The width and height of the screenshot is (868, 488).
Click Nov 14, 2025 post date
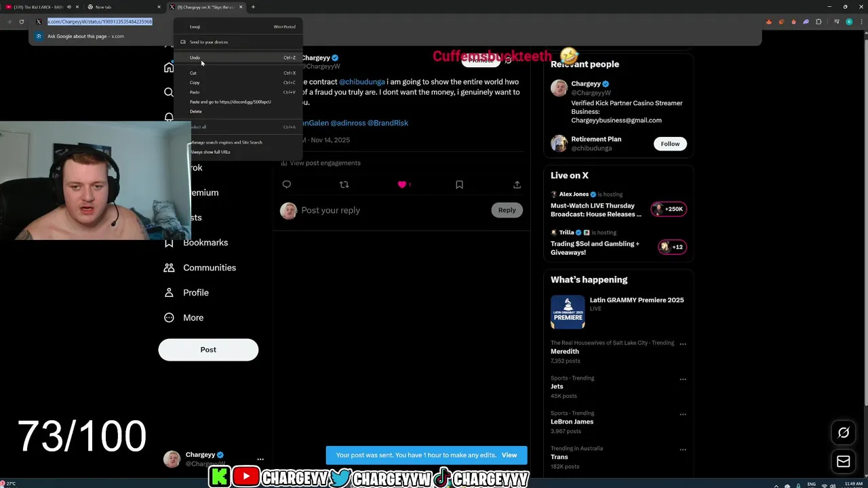330,140
